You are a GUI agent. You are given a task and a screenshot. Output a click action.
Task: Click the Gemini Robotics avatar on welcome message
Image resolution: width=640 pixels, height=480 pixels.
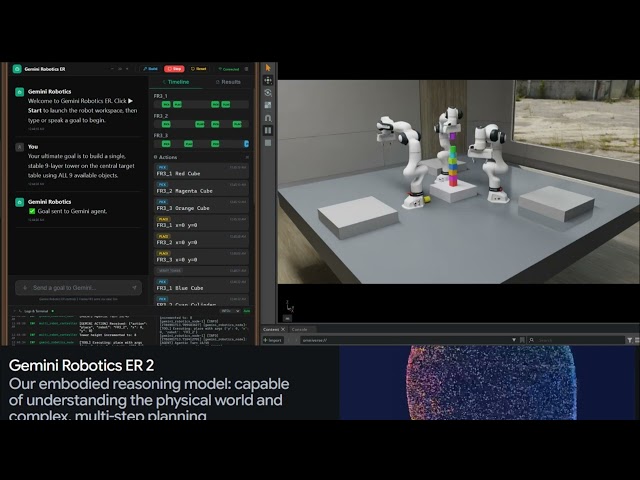(20, 92)
